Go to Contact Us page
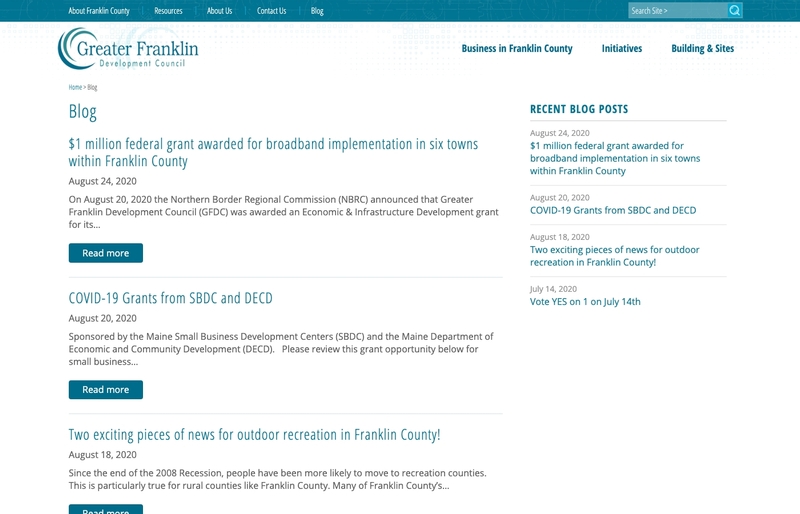 (271, 11)
